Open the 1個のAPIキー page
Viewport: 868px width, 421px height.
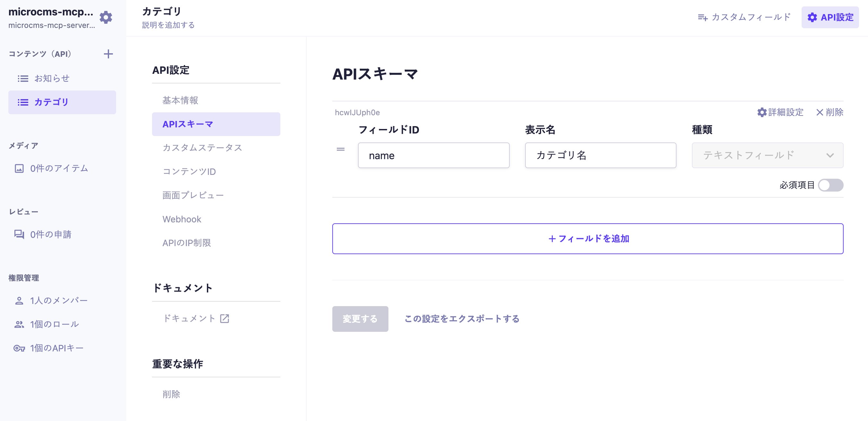click(56, 348)
